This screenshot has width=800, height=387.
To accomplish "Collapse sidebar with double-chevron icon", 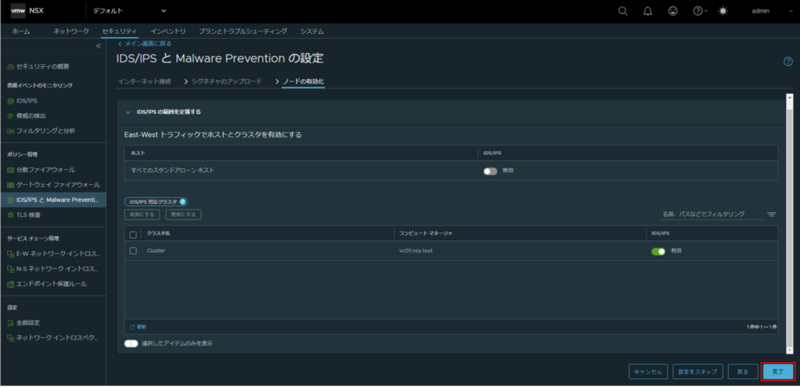I will click(x=98, y=46).
